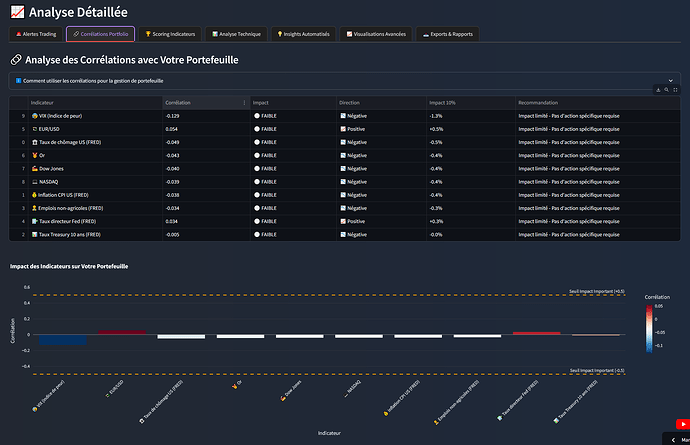This screenshot has height=445, width=690.
Task: Click the Corrélation color scale bar
Action: (651, 327)
